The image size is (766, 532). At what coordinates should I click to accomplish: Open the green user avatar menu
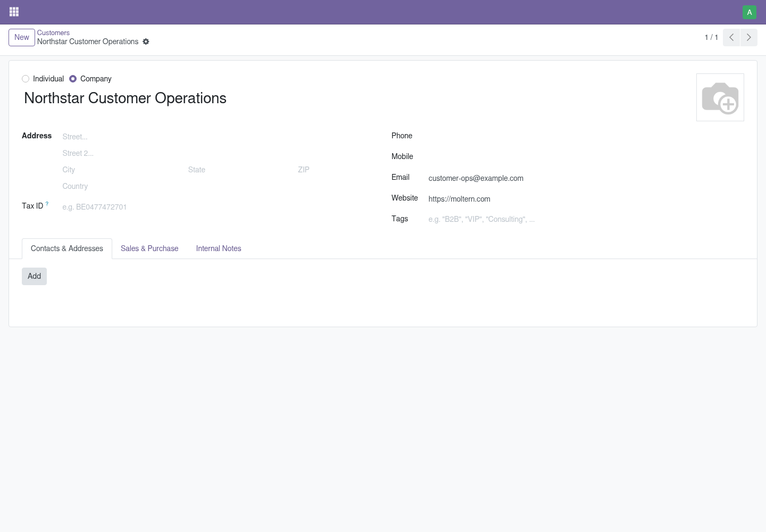[749, 12]
